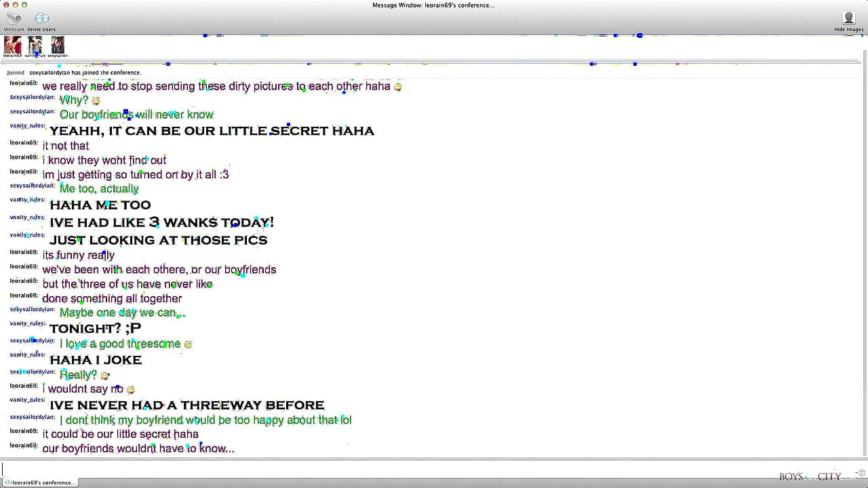Switch to the leorain69's conference tab
Viewport: 868px width, 488px height.
pos(39,483)
